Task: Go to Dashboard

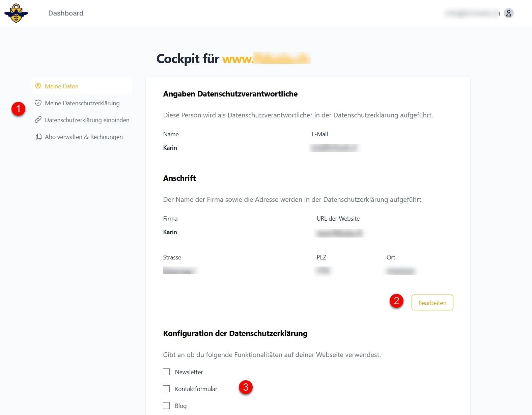Action: (66, 13)
